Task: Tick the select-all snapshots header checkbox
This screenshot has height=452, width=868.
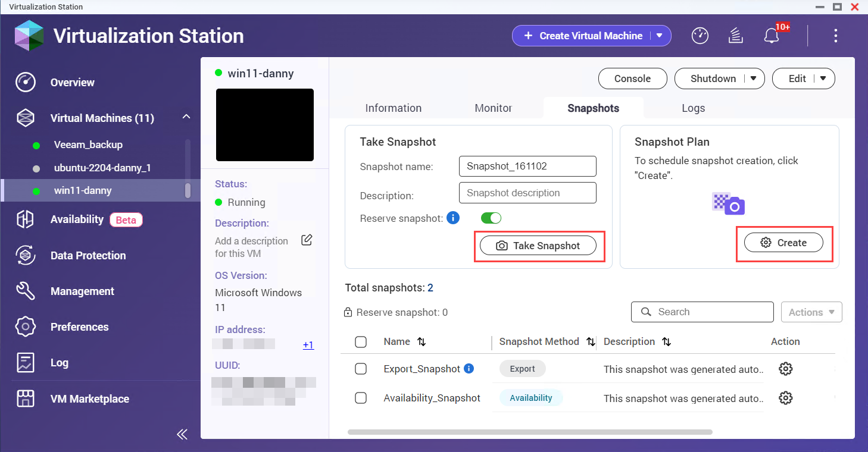Action: pos(361,341)
